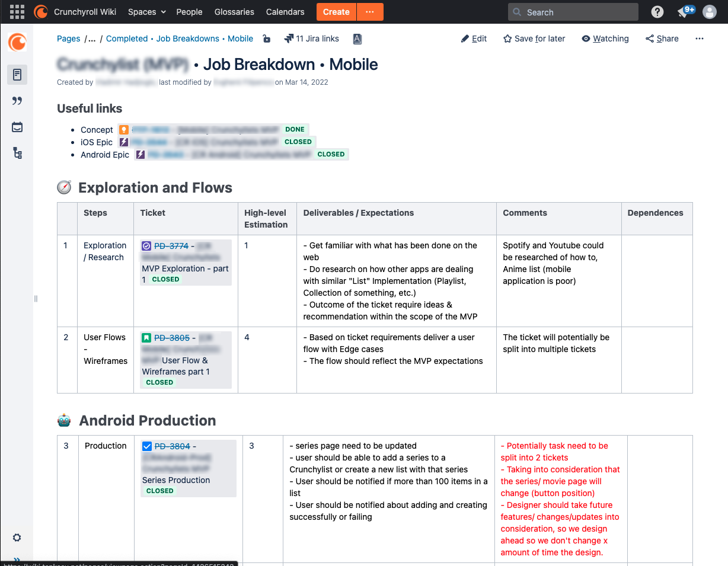The height and width of the screenshot is (566, 728).
Task: Click the High-level Estimation column header
Action: click(x=266, y=219)
